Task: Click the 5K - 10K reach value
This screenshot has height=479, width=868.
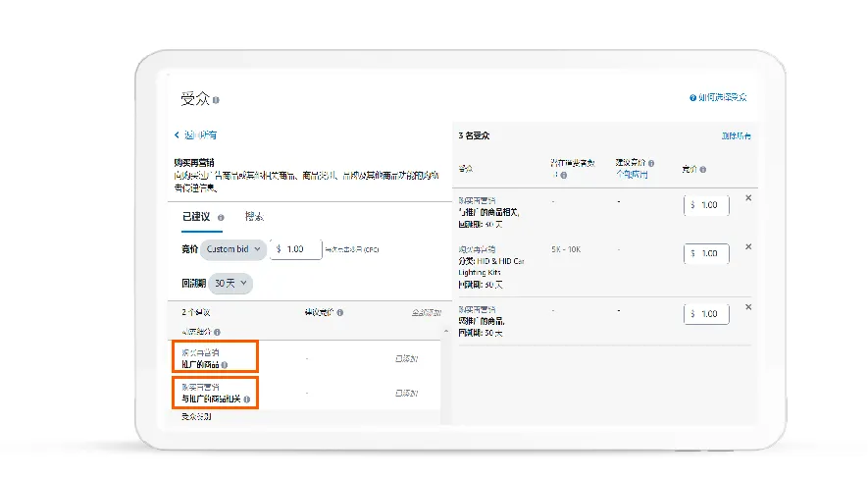Action: [566, 249]
